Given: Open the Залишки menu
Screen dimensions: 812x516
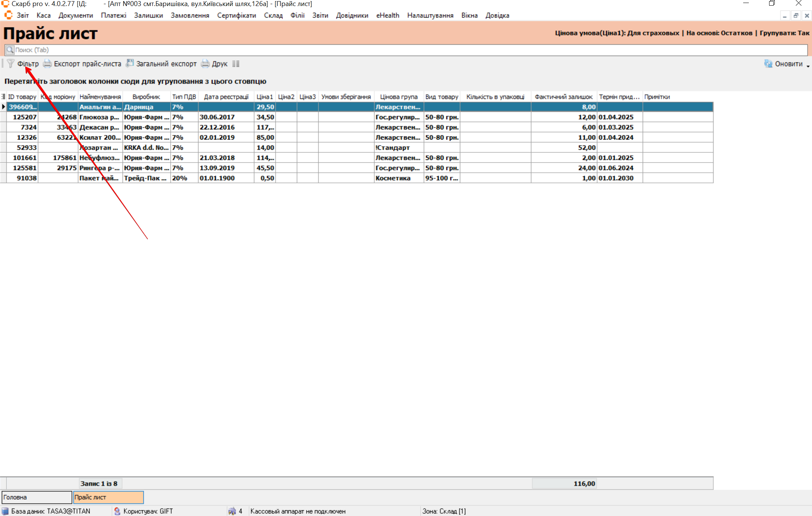Looking at the screenshot, I should (x=148, y=15).
